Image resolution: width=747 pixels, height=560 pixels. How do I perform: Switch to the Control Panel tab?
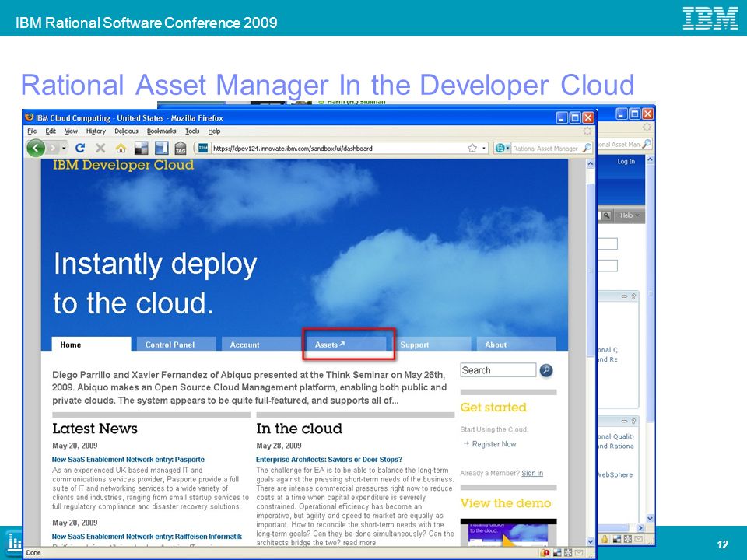click(x=176, y=345)
